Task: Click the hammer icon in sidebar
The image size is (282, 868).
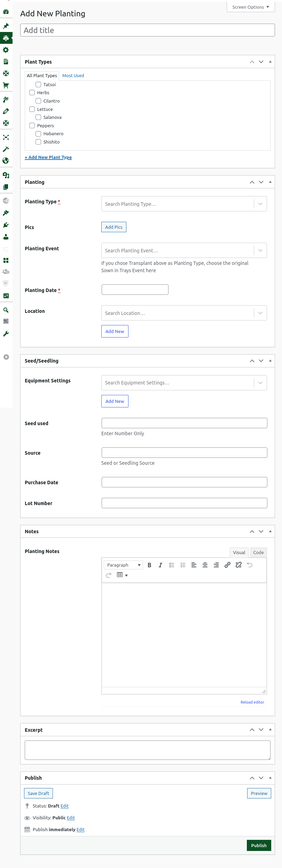Action: (6, 149)
